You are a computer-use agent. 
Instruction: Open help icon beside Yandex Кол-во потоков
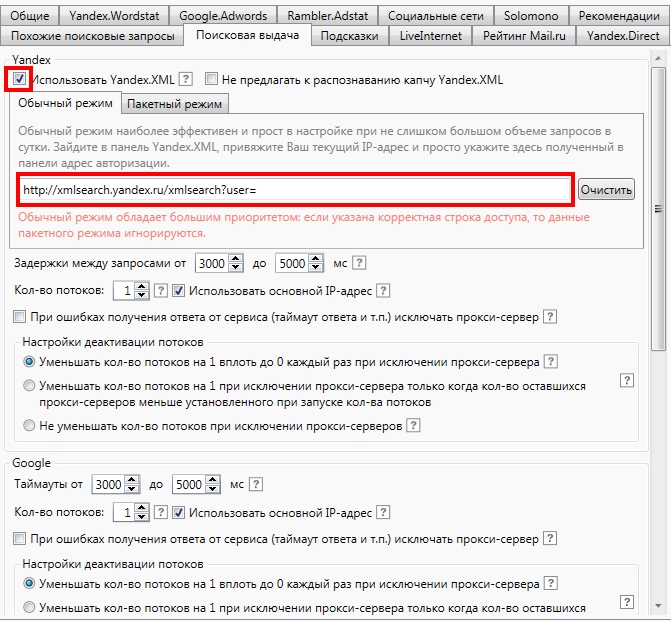click(x=160, y=291)
